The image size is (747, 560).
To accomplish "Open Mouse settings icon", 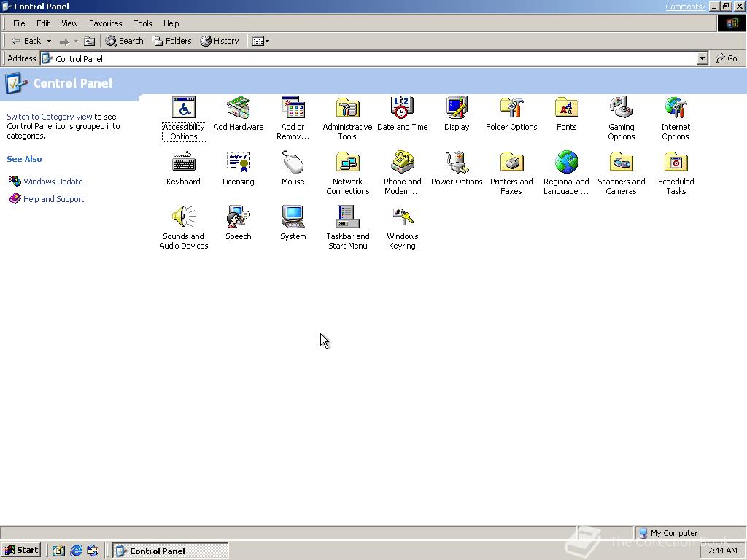I will (293, 168).
